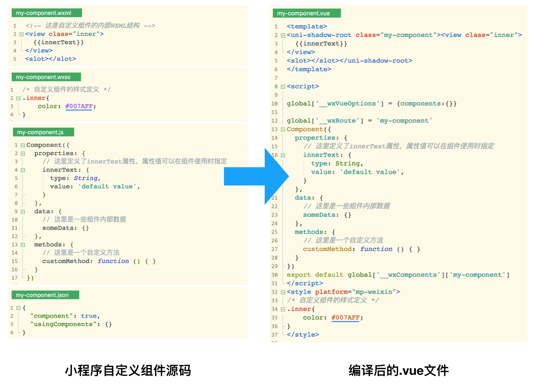
Task: Click "usingComponents": {} in my-component.json
Action: coord(71,324)
